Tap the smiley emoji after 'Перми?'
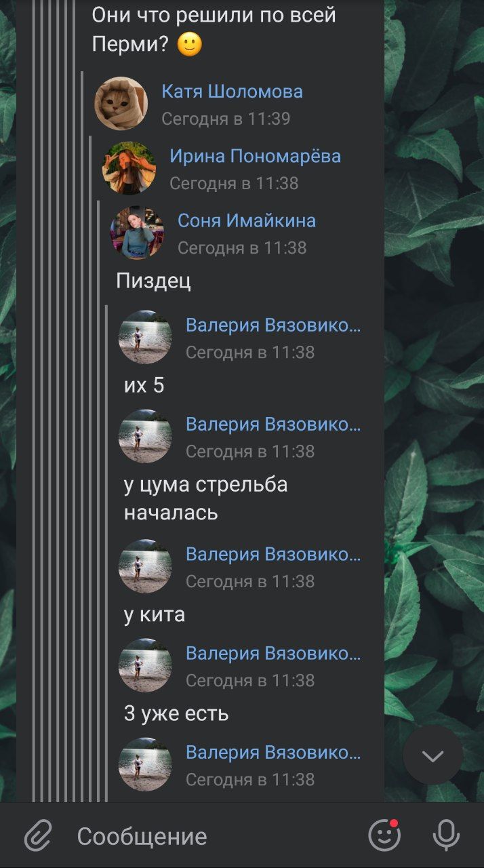Image resolution: width=484 pixels, height=868 pixels. coord(190,45)
